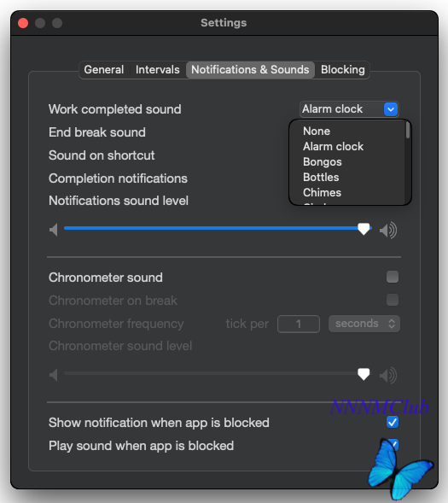Image resolution: width=448 pixels, height=503 pixels.
Task: Click the low volume speaker icon for notifications
Action: point(54,230)
